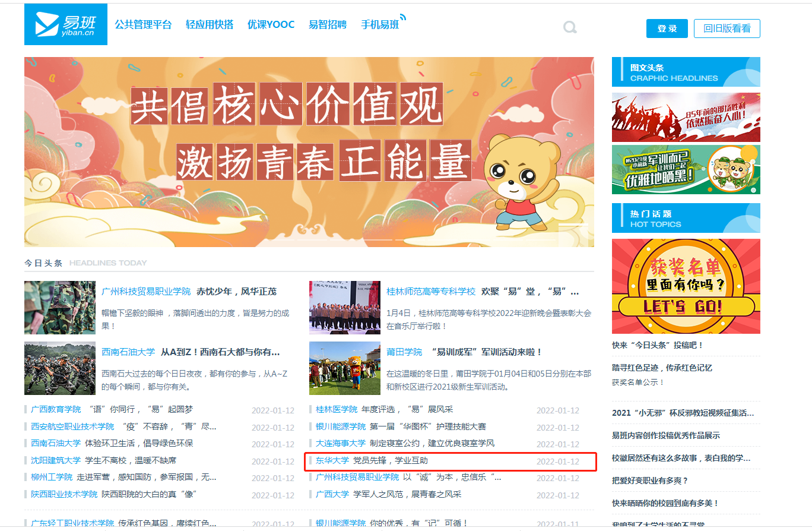
Task: Click the 登录 button
Action: [667, 29]
